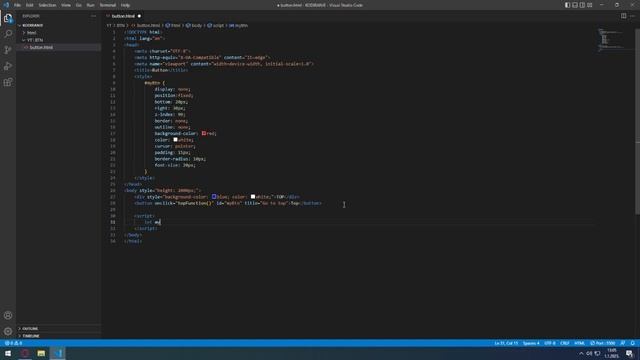Click the taskbar clock and date
640x360 pixels.
[611, 353]
